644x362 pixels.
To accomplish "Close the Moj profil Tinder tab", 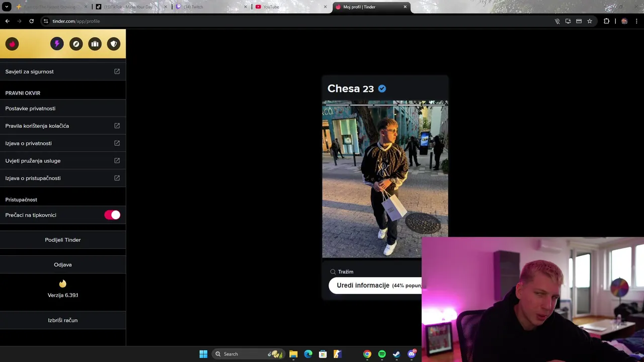I will point(405,7).
